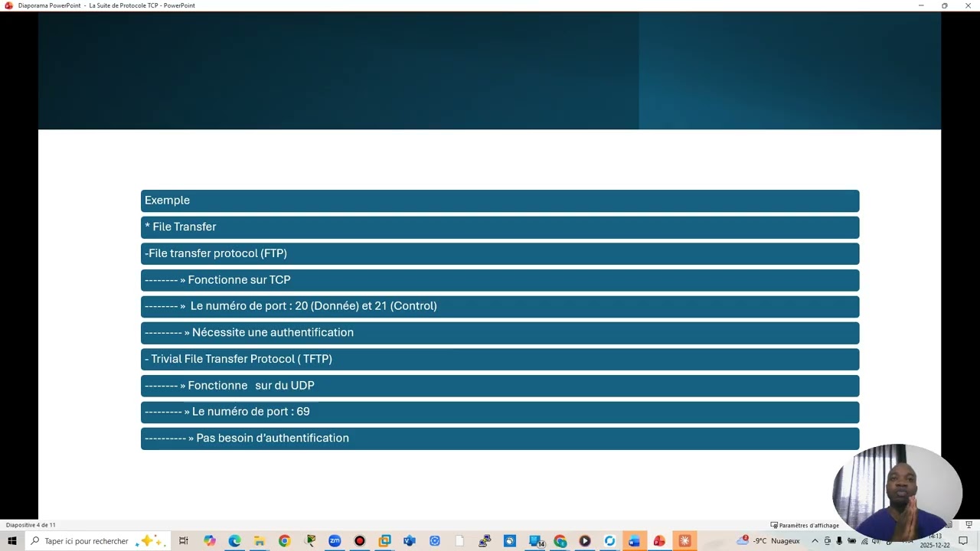Viewport: 980px width, 551px height.
Task: Click the Task View taskbar icon
Action: pos(184,541)
